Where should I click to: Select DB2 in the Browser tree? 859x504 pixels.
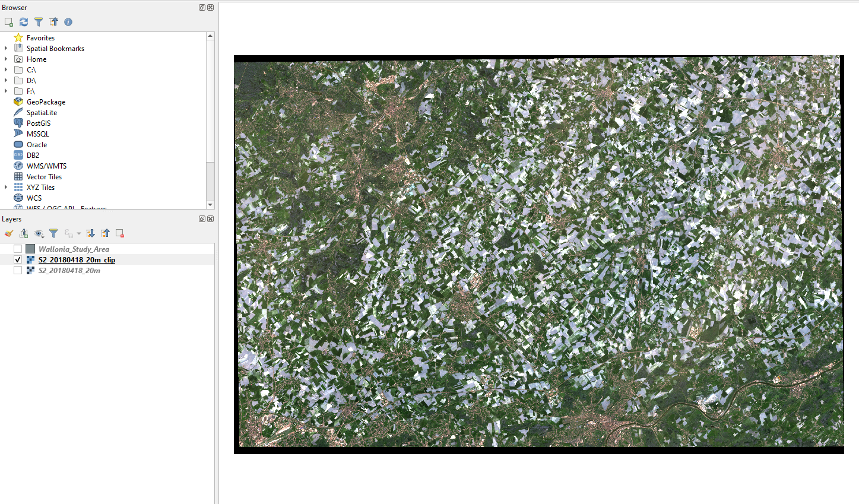33,156
